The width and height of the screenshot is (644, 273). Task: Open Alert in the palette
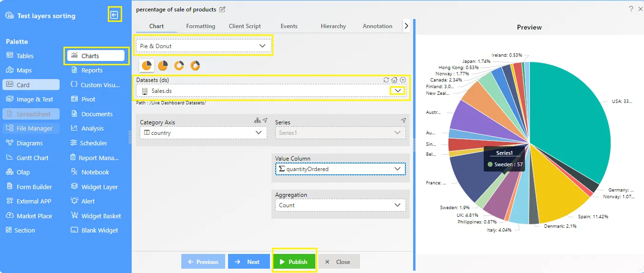(x=83, y=201)
